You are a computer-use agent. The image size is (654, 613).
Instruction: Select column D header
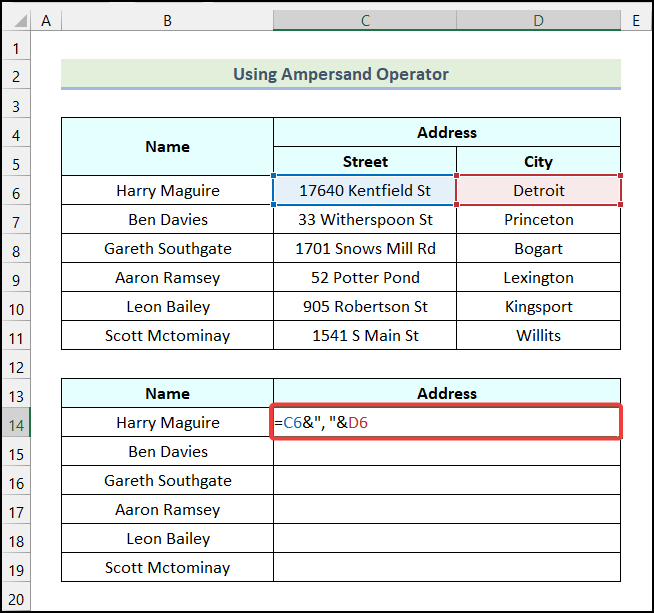click(x=538, y=20)
